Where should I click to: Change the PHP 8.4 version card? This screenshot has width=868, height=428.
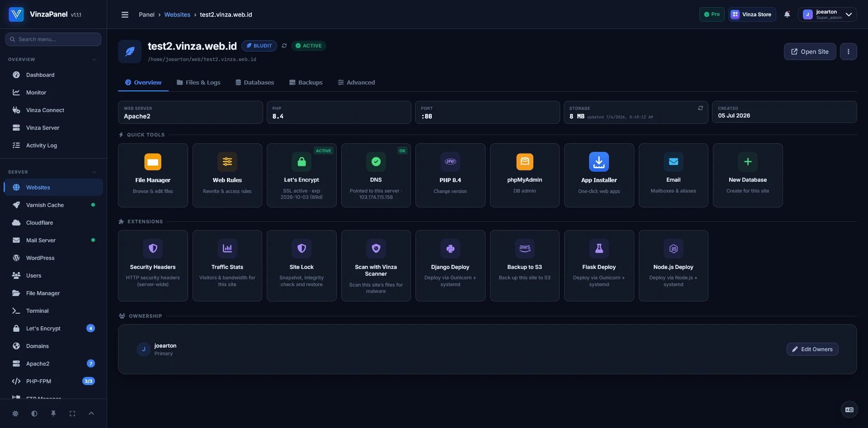450,175
